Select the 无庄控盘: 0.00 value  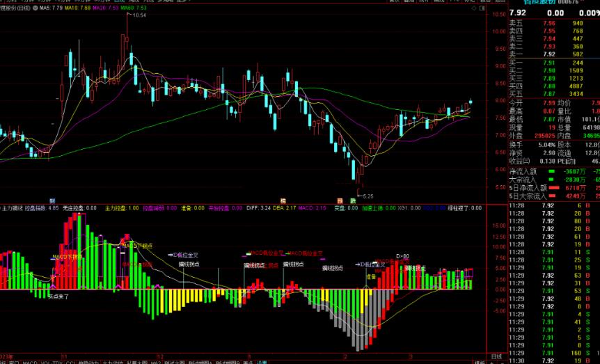79,208
